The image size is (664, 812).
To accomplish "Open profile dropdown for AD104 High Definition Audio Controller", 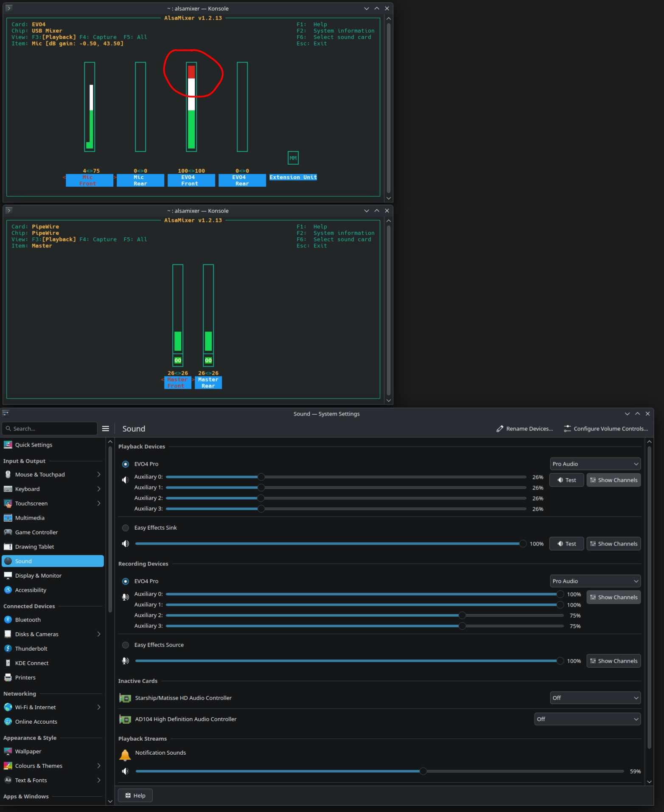I will click(587, 719).
